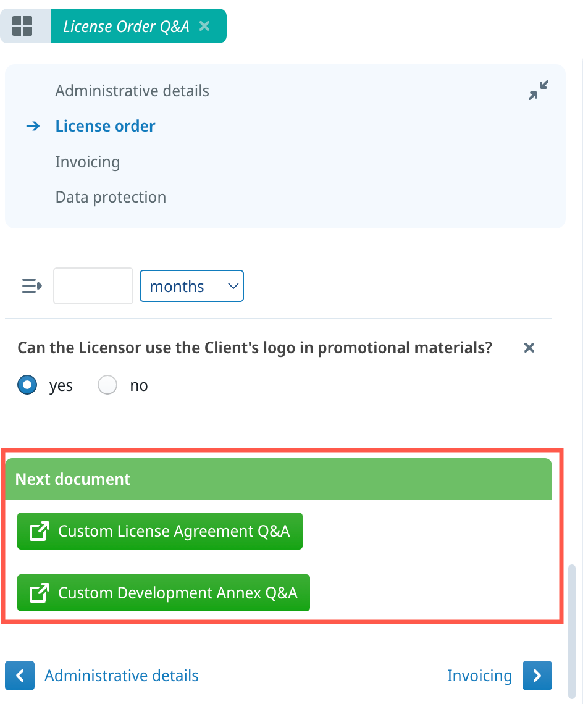Click the indent list icon beside duration field

[x=31, y=286]
